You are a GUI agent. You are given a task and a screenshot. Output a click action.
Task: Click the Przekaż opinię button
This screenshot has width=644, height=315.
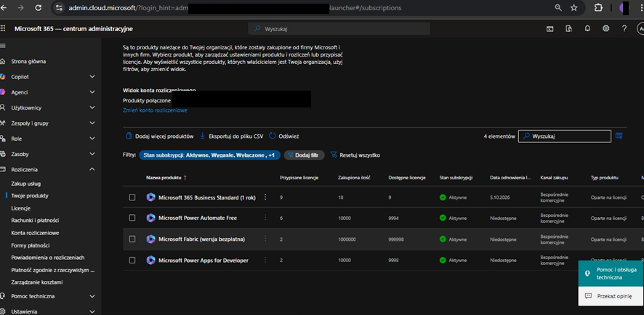point(611,296)
